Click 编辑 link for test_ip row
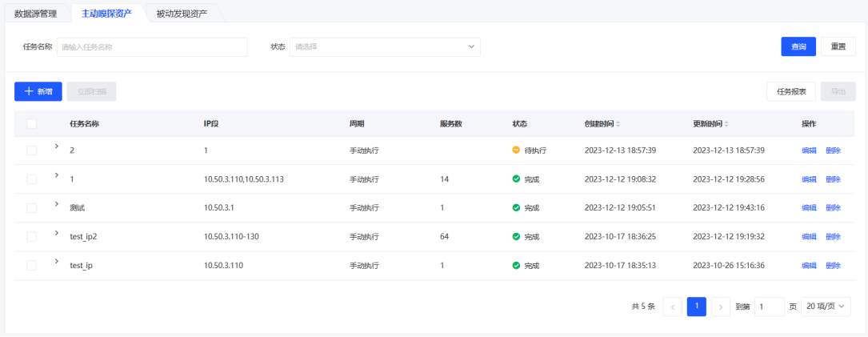Image resolution: width=868 pixels, height=337 pixels. point(809,266)
